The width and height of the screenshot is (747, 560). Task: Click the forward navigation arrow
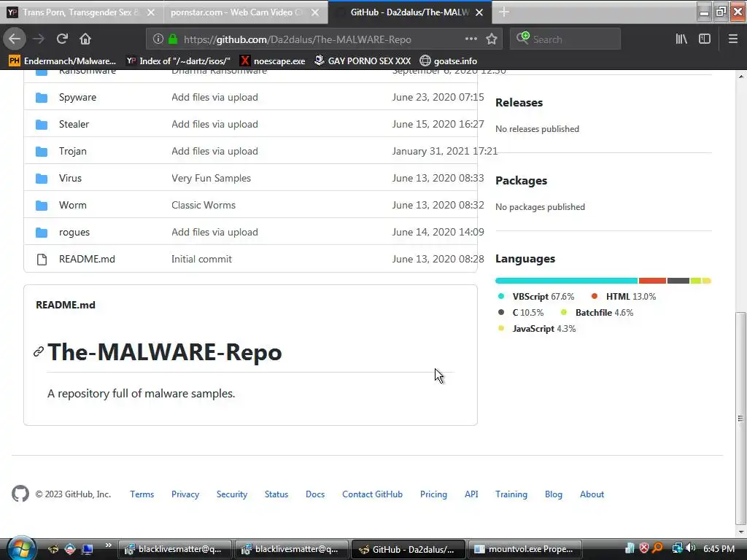tap(39, 39)
